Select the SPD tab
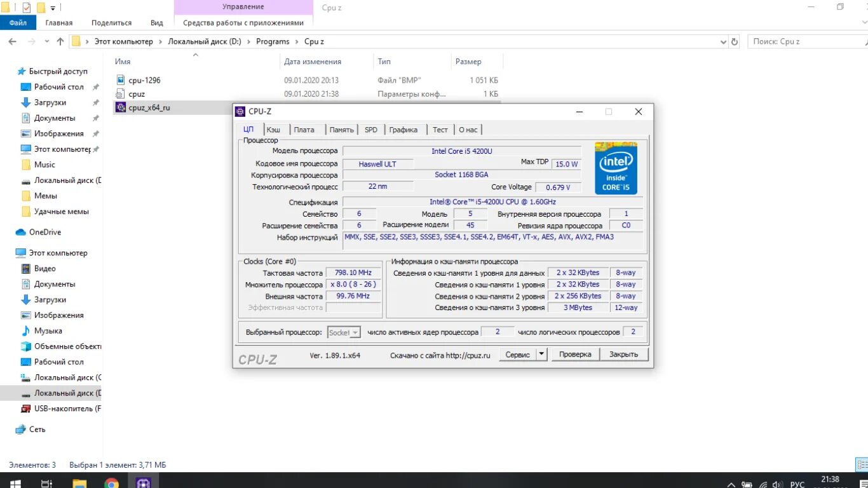 click(371, 130)
